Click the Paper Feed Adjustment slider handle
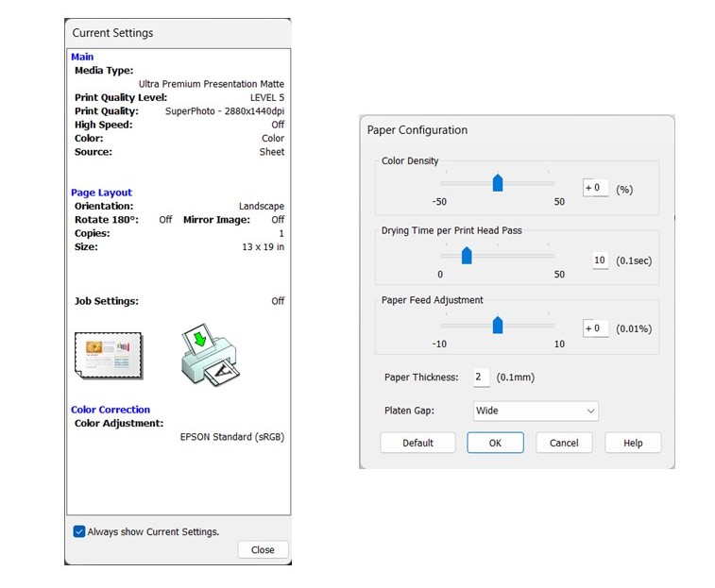The image size is (715, 588). pos(498,325)
